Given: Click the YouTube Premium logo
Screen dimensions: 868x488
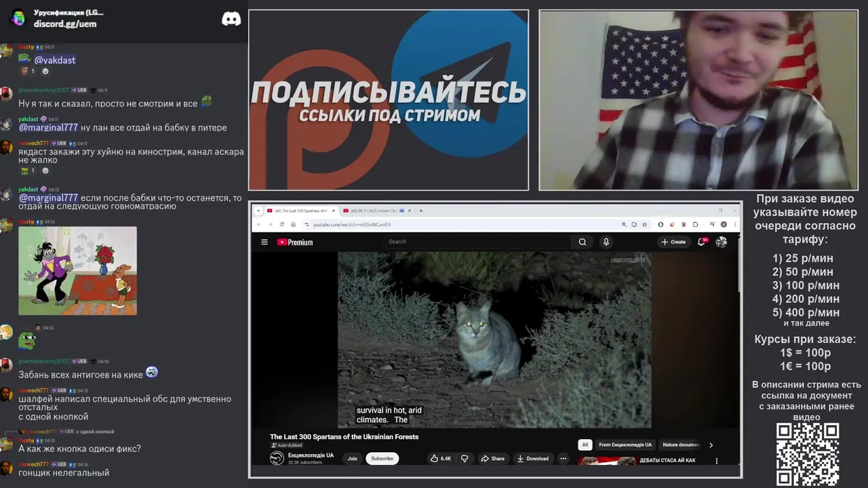Looking at the screenshot, I should [x=295, y=242].
